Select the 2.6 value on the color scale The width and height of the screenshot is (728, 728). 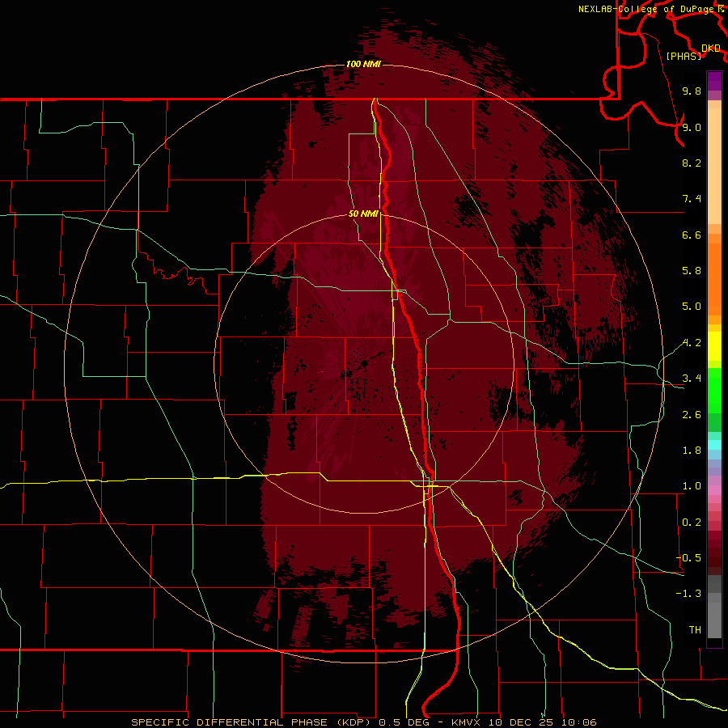pyautogui.click(x=692, y=415)
